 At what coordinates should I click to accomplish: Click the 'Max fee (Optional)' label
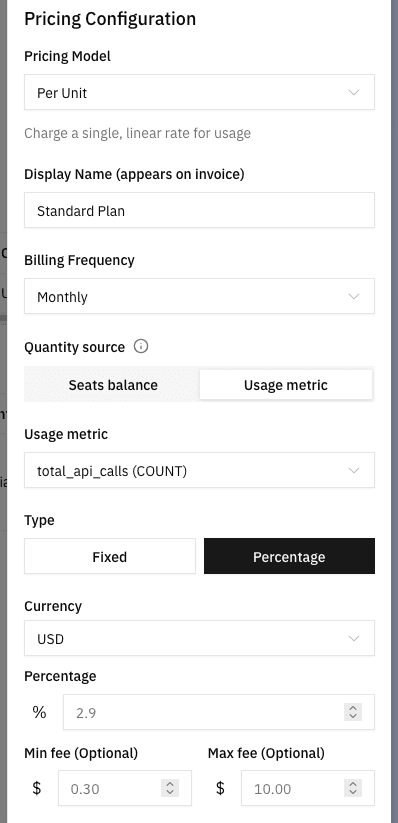pos(266,753)
